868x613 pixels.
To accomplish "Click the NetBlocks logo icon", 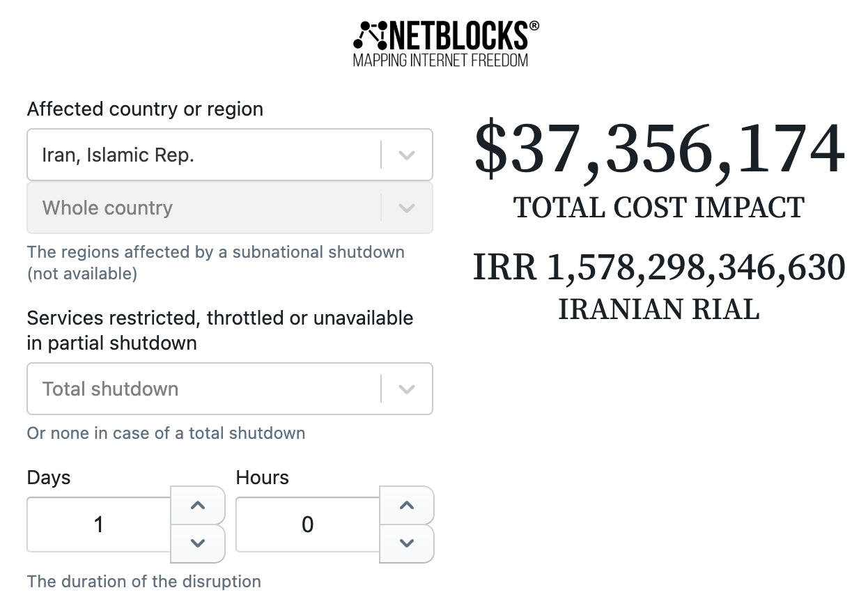I will click(371, 36).
